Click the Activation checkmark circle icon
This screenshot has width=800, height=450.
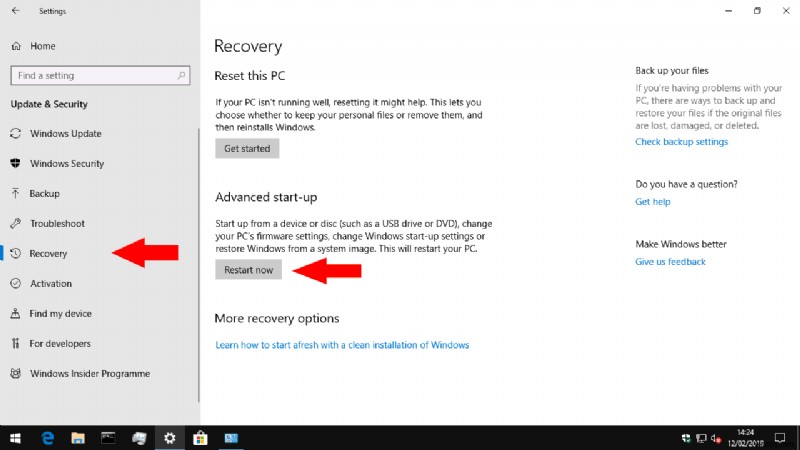[16, 283]
